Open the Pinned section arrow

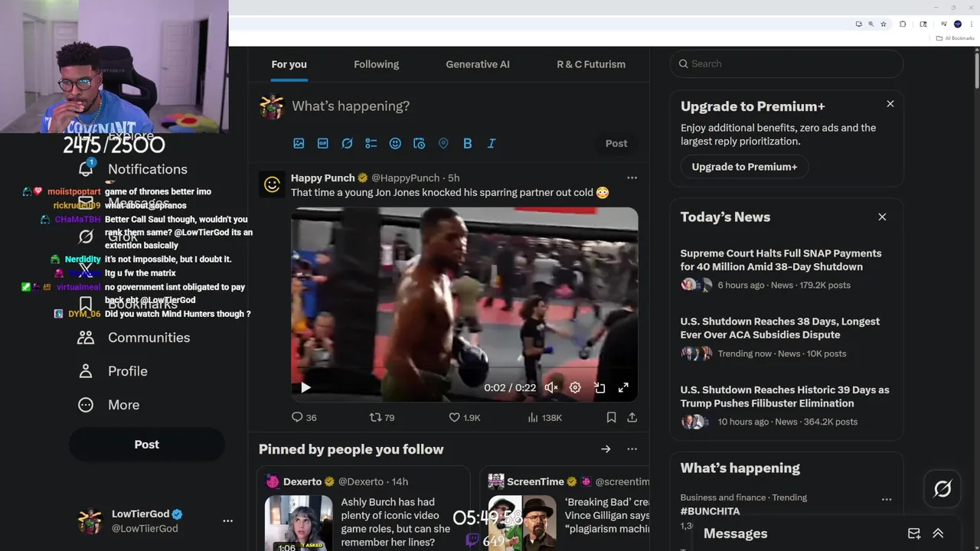(606, 449)
